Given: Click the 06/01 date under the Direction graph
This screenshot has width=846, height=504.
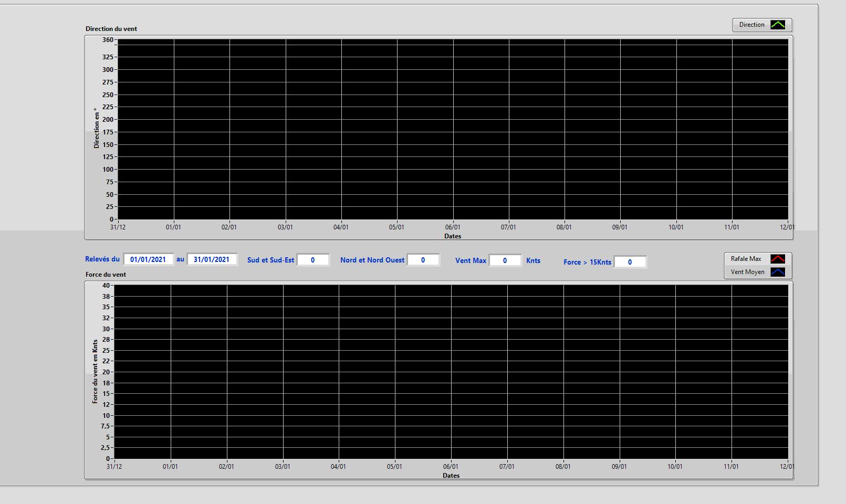Looking at the screenshot, I should click(x=453, y=227).
